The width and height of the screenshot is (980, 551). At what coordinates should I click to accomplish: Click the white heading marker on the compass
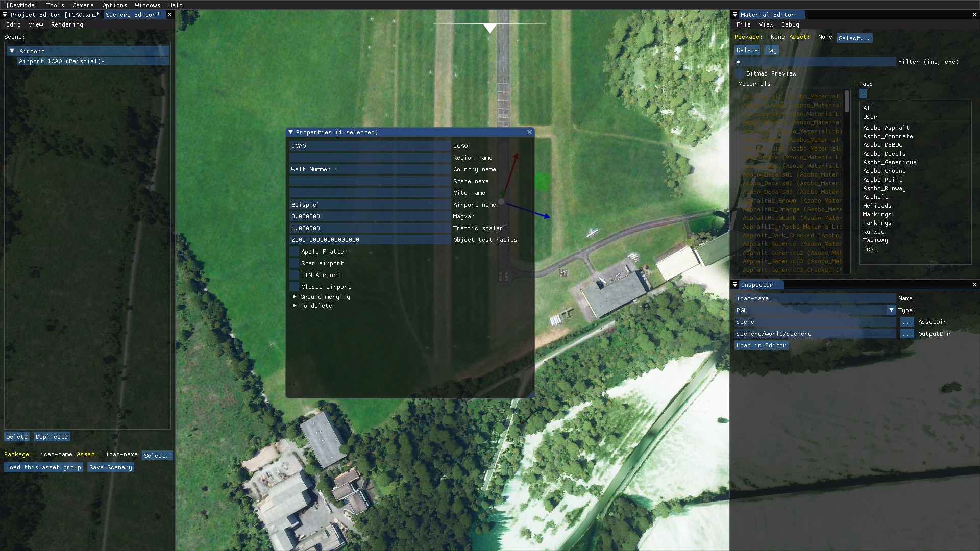click(x=490, y=28)
